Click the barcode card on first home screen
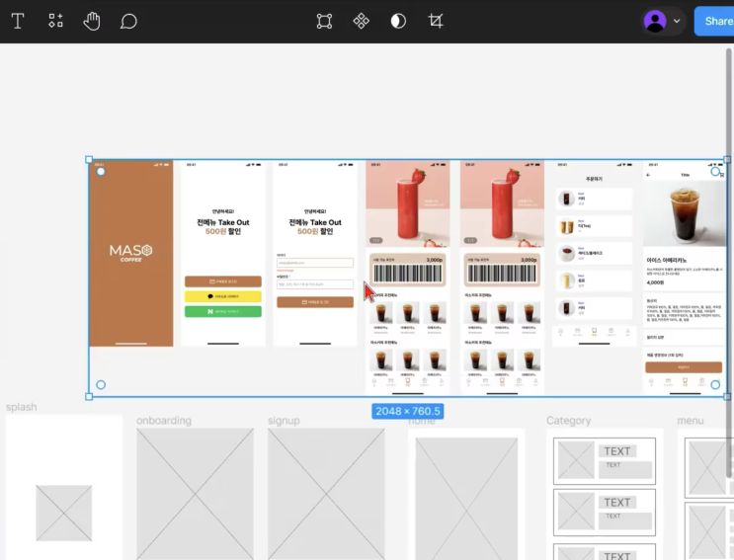Screen dimensions: 734x560 click(408, 270)
